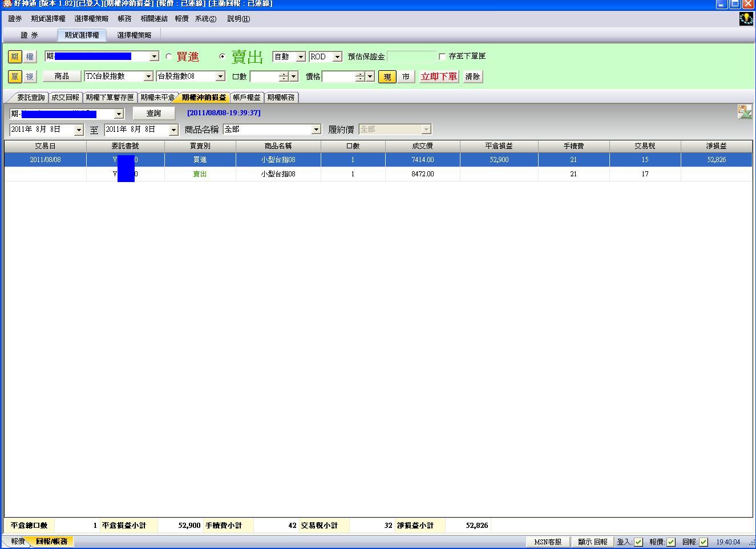The image size is (756, 549).
Task: Switch to the 帳戶權益 tab
Action: click(247, 98)
